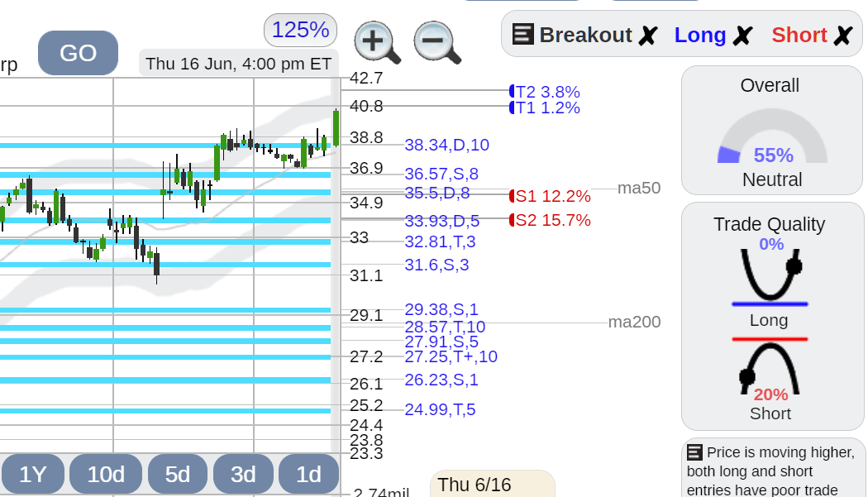Switch chart range to 10d
The width and height of the screenshot is (868, 497).
[x=106, y=475]
